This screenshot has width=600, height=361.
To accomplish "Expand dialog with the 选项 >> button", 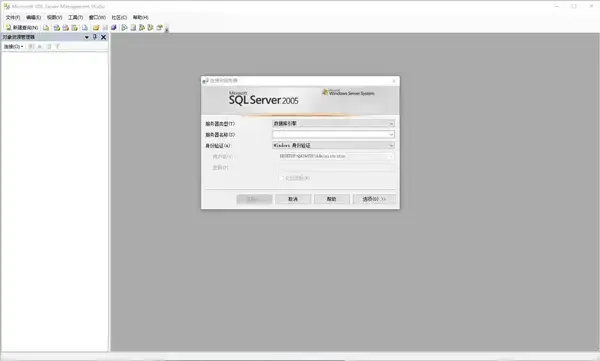I will click(x=374, y=199).
